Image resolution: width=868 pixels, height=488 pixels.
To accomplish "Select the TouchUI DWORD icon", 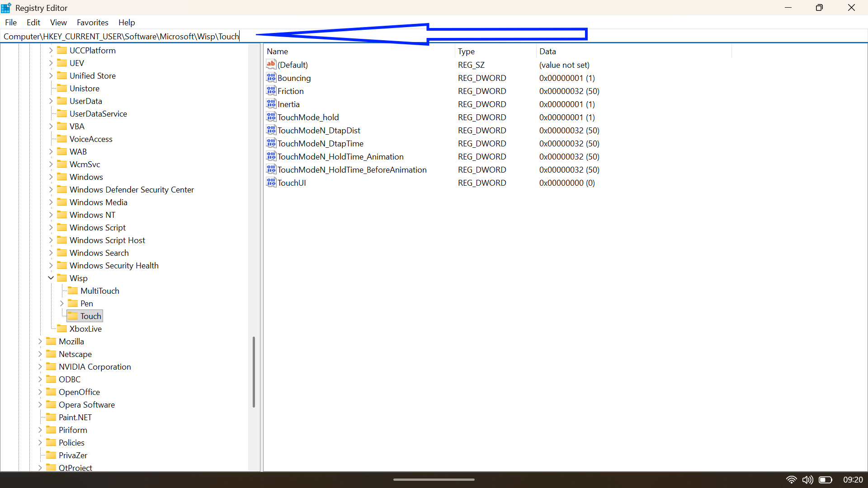I will pyautogui.click(x=271, y=183).
